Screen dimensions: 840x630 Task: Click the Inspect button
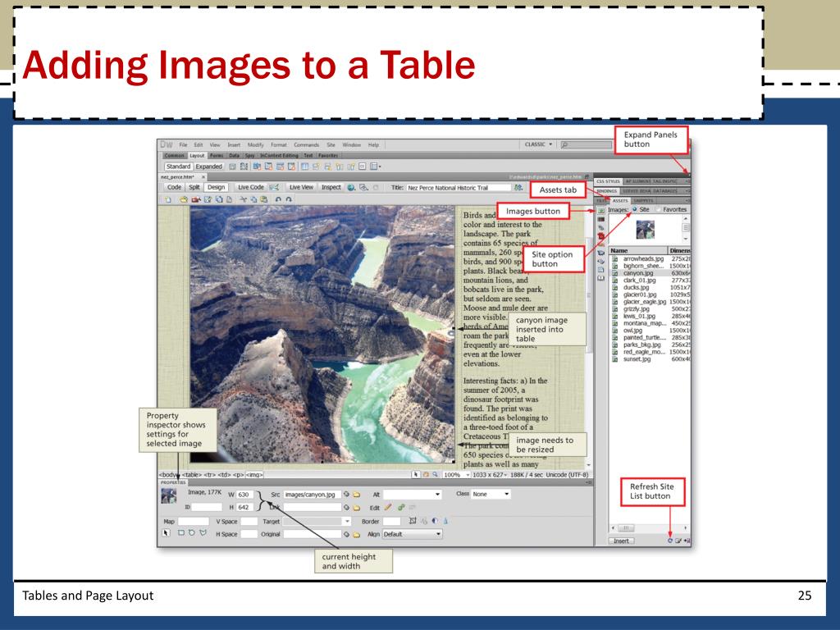(331, 188)
